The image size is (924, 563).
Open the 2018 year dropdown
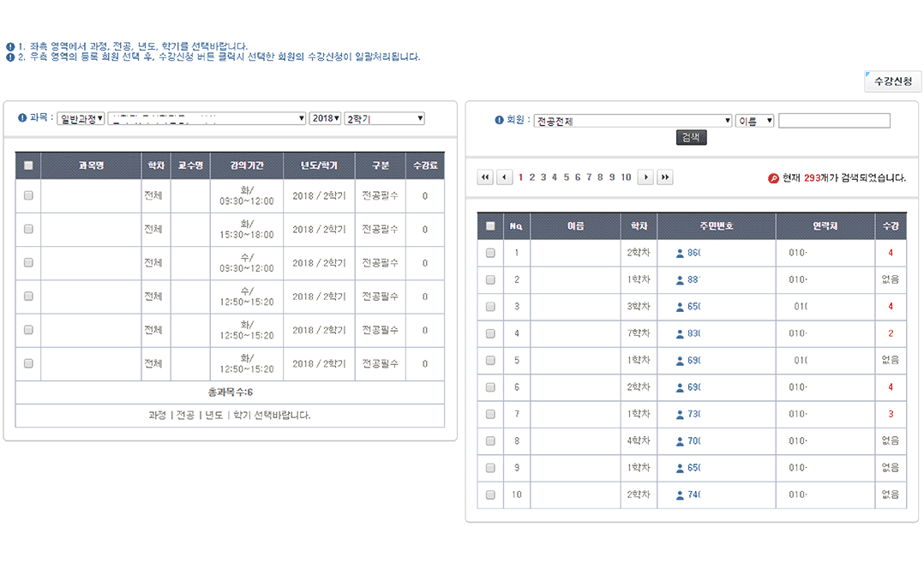tap(325, 118)
